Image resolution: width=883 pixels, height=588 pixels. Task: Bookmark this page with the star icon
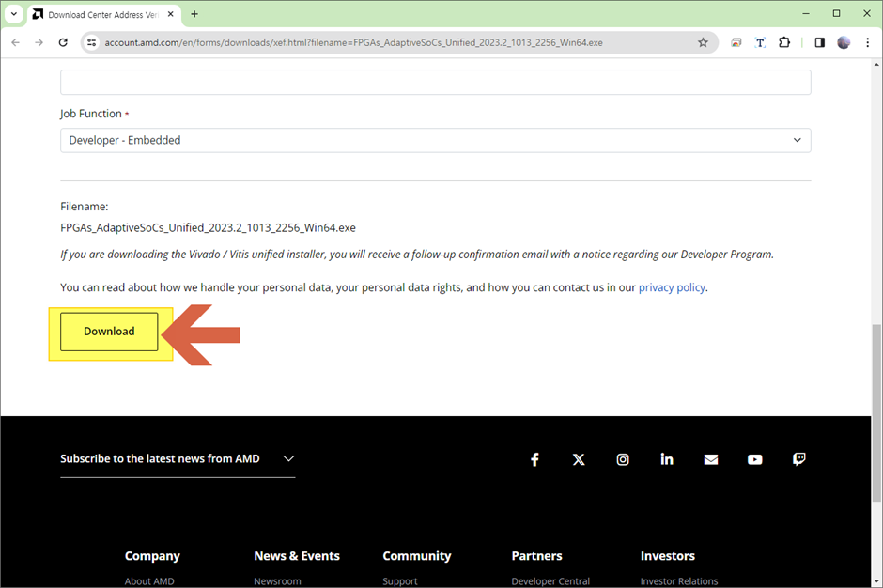click(x=703, y=42)
